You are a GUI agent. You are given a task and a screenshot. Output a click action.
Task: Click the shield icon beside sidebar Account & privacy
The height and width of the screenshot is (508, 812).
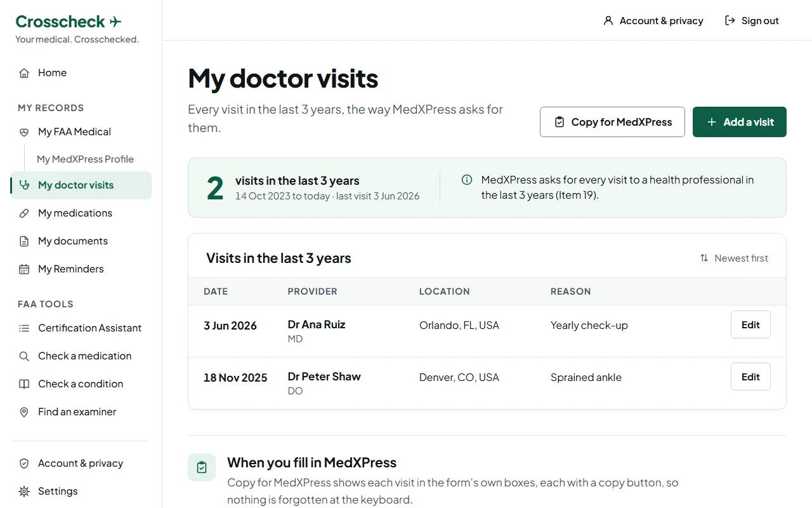tap(24, 464)
